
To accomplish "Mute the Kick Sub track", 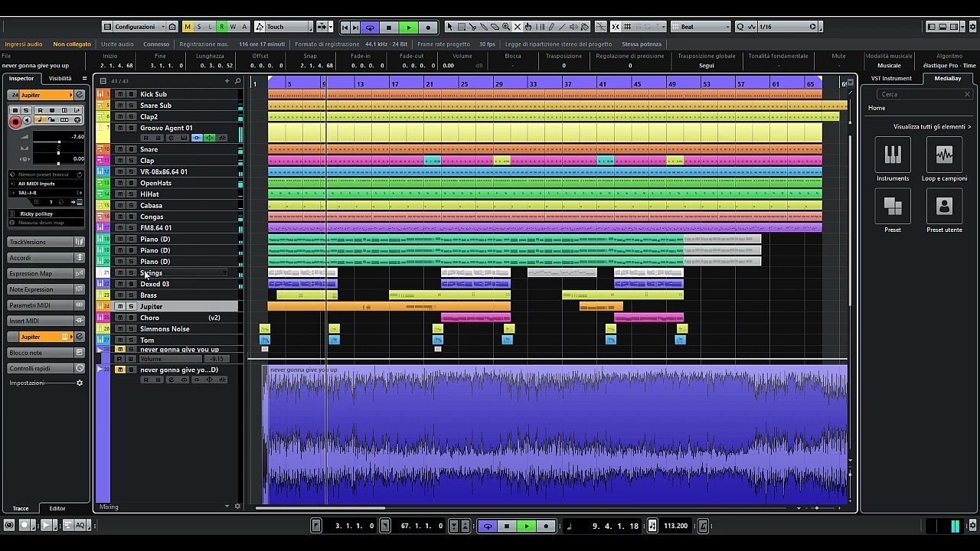I will tap(120, 94).
